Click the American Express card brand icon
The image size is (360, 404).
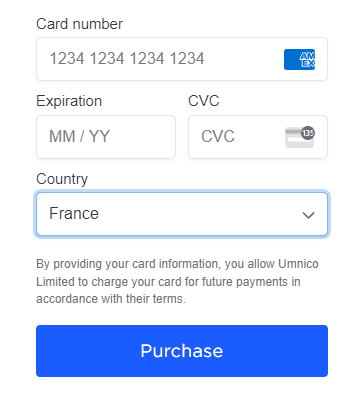coord(299,59)
